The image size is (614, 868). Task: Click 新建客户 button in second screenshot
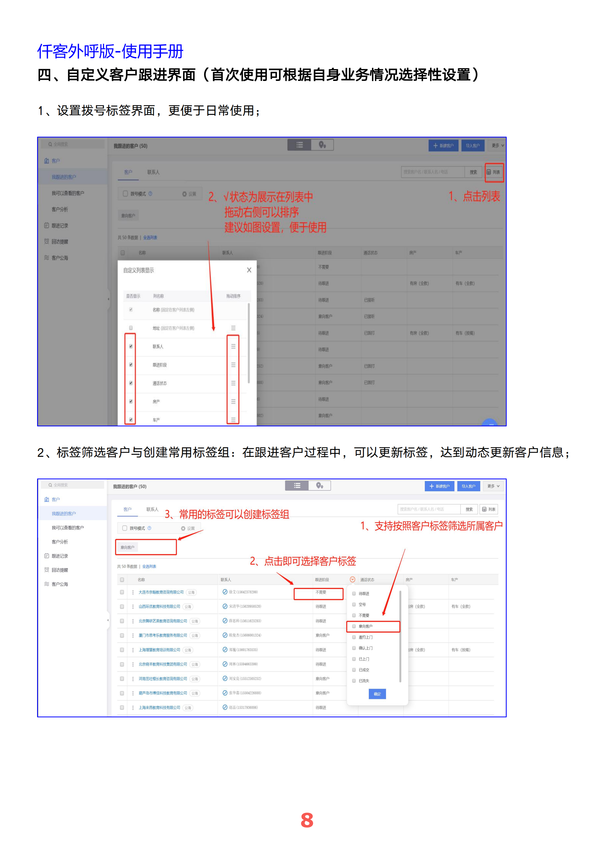click(x=439, y=486)
